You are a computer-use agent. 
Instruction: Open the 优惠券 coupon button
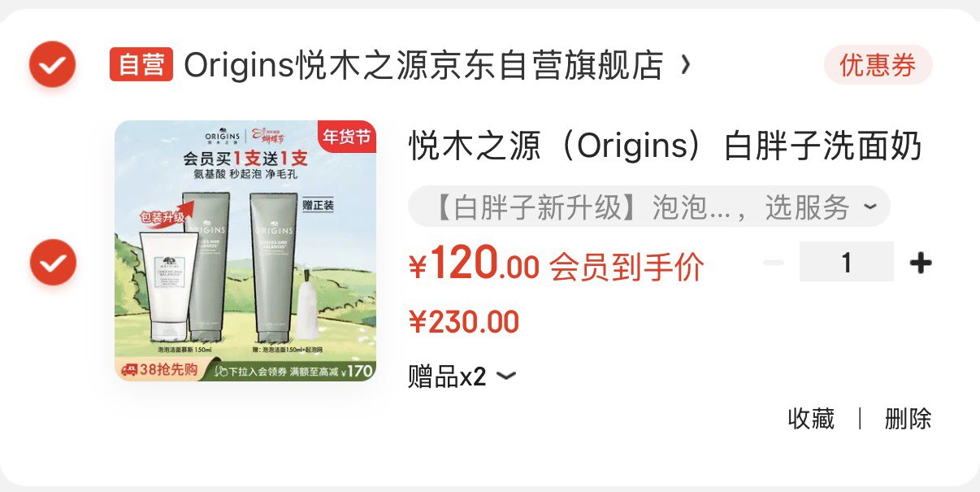tap(878, 65)
